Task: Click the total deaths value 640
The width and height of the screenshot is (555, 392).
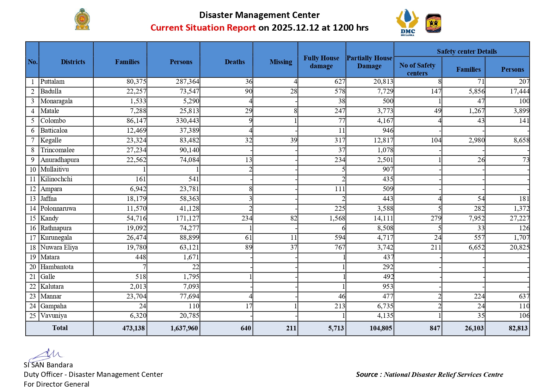Action: point(245,328)
